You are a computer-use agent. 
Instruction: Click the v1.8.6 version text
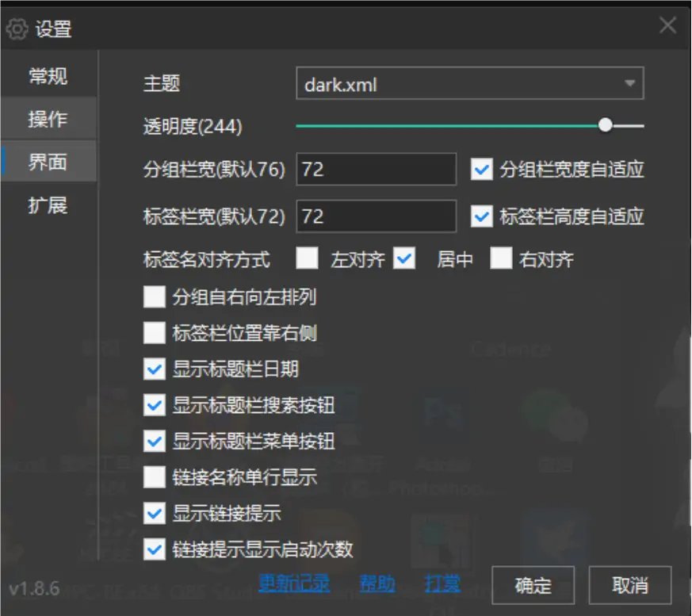point(34,588)
